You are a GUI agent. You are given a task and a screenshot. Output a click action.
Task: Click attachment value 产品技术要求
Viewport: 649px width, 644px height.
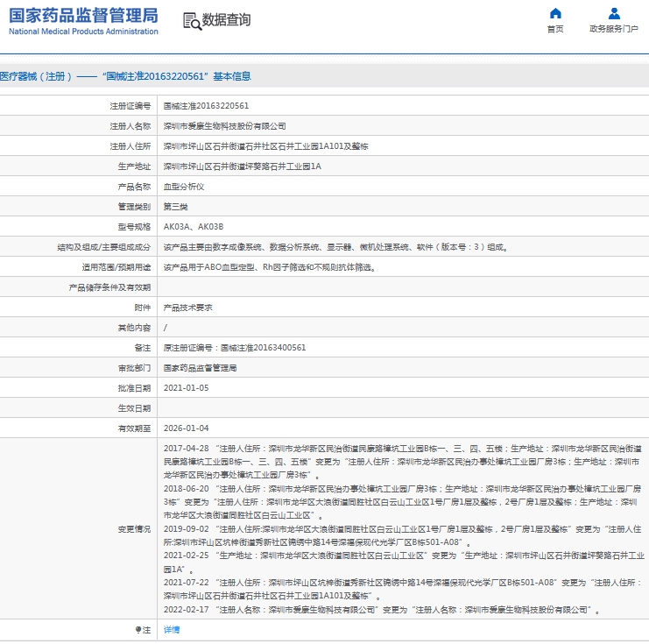(x=188, y=308)
